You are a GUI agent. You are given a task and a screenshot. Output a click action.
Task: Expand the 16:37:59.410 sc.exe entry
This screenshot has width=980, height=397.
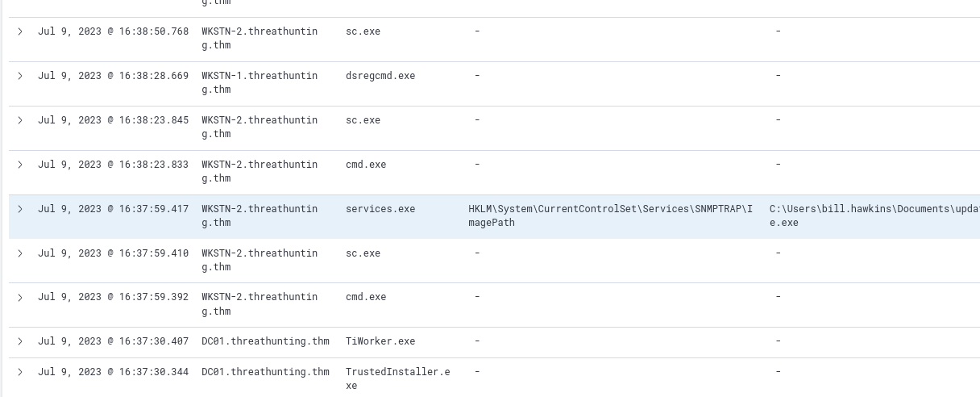tap(20, 253)
